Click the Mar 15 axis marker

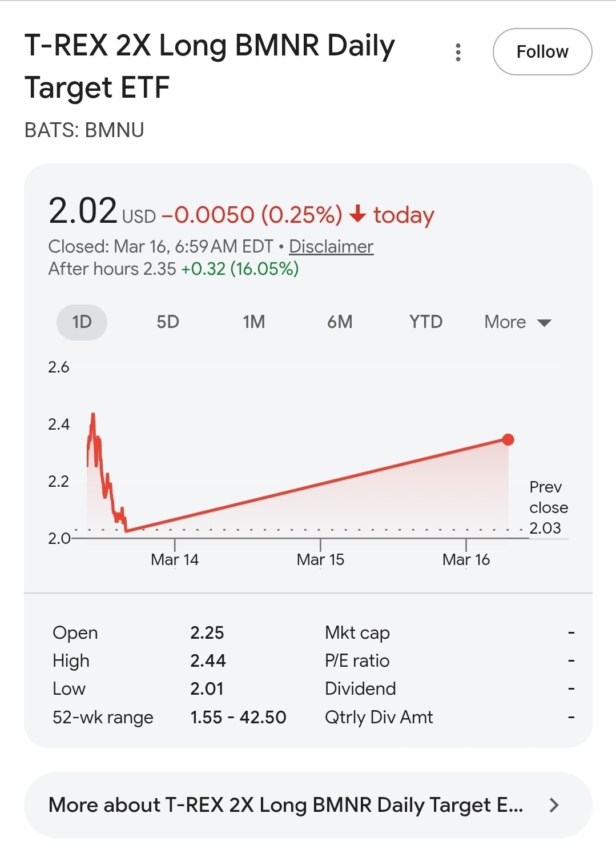[x=320, y=559]
